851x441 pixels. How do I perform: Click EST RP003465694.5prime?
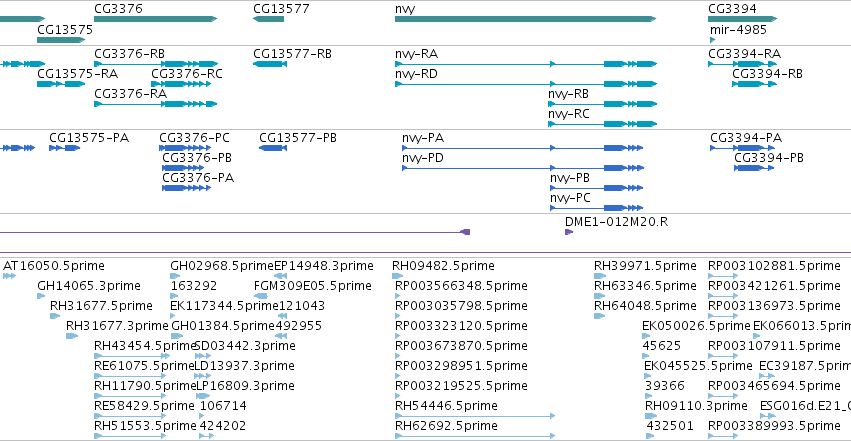click(x=774, y=386)
